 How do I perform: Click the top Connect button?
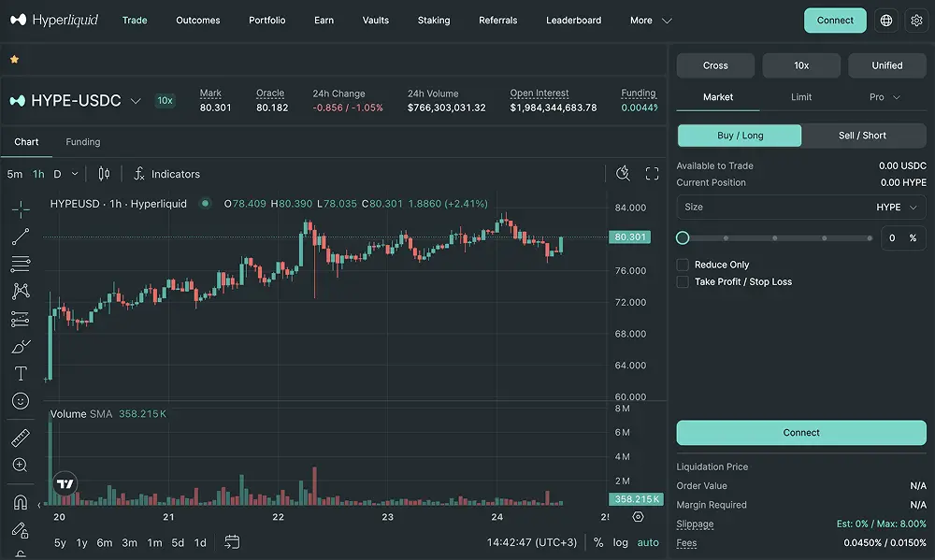point(835,21)
